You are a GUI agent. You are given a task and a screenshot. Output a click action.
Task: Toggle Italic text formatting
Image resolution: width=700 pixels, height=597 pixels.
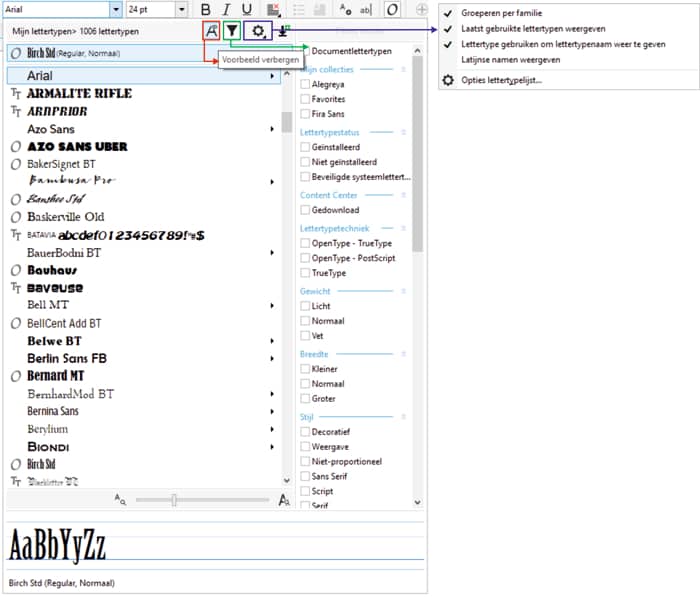pyautogui.click(x=226, y=10)
